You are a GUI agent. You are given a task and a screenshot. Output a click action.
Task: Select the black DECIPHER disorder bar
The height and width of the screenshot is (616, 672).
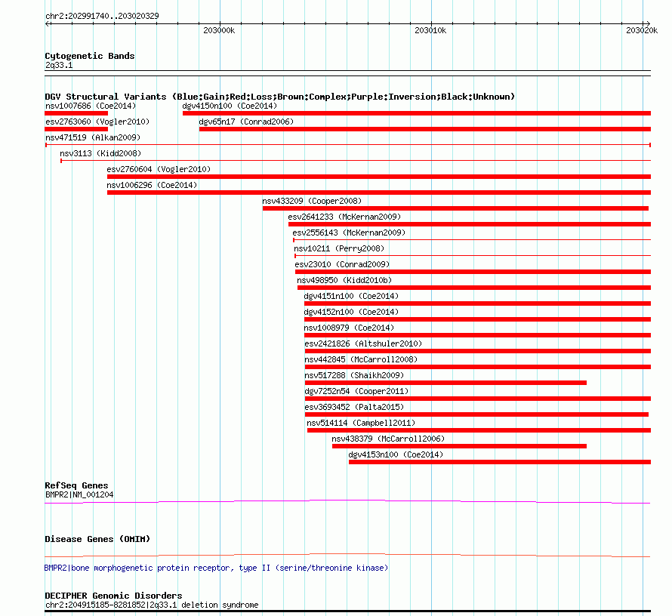347,611
